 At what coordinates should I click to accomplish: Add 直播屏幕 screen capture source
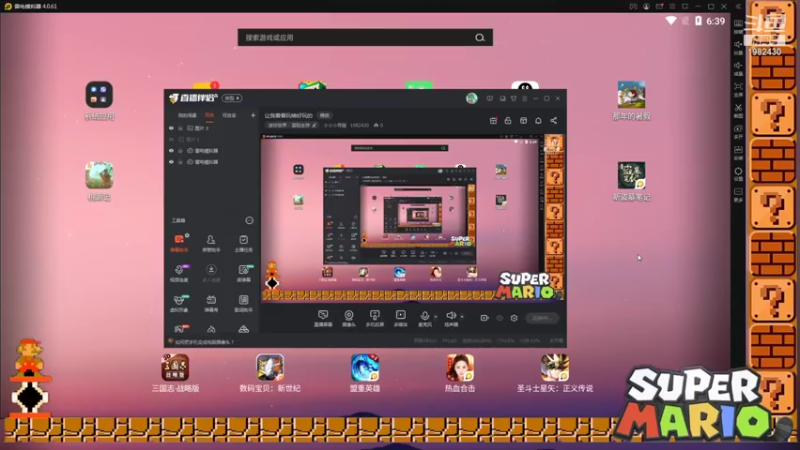[x=323, y=318]
